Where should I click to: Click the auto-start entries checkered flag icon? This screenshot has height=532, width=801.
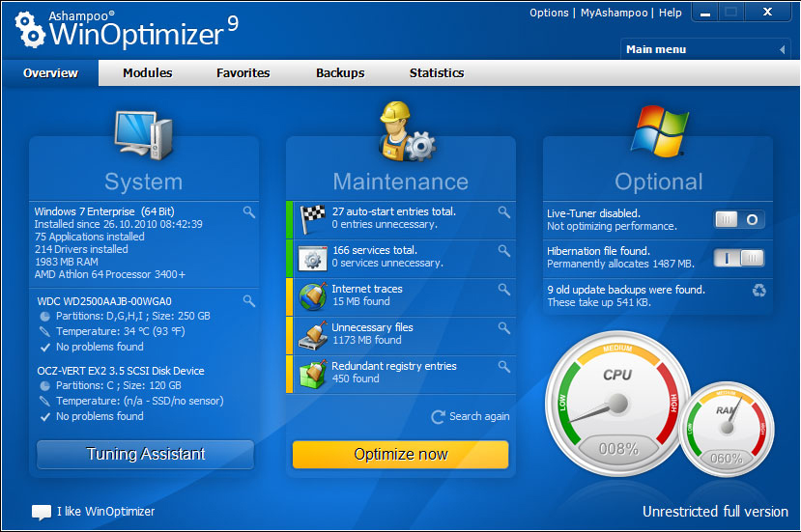(x=312, y=217)
